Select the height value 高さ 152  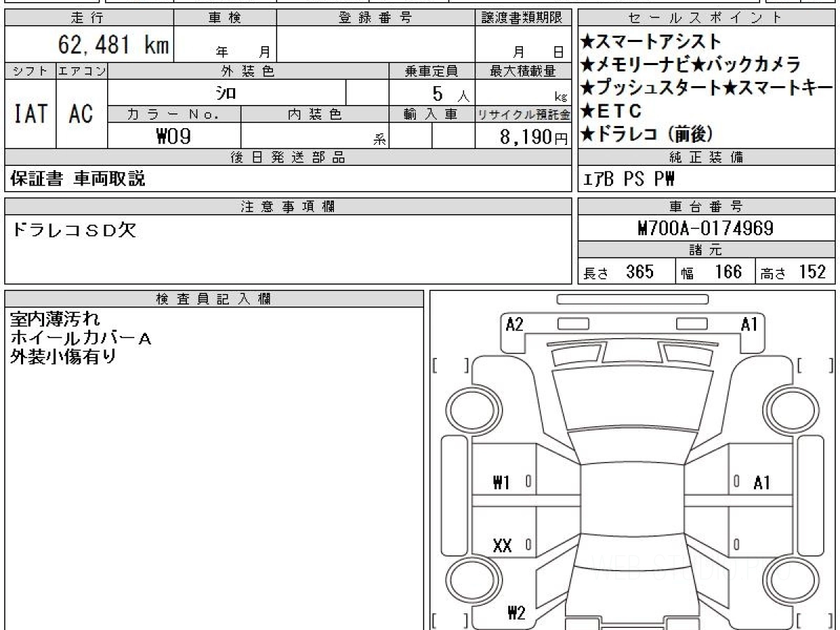tap(794, 272)
